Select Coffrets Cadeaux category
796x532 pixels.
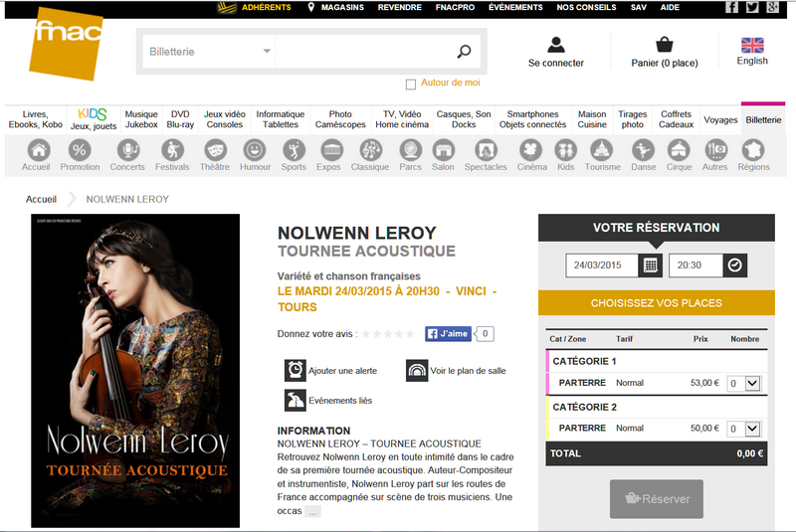(676, 119)
